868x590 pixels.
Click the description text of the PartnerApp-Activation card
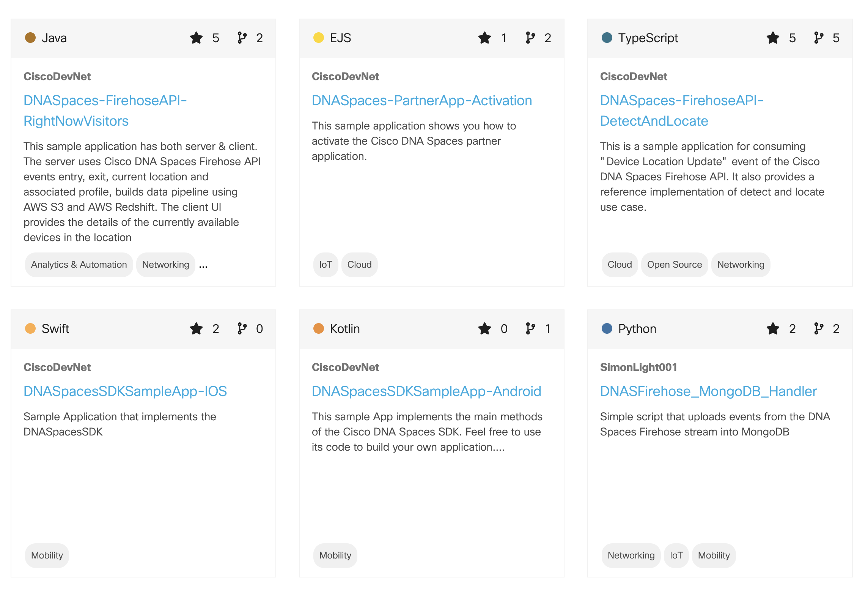coord(414,141)
